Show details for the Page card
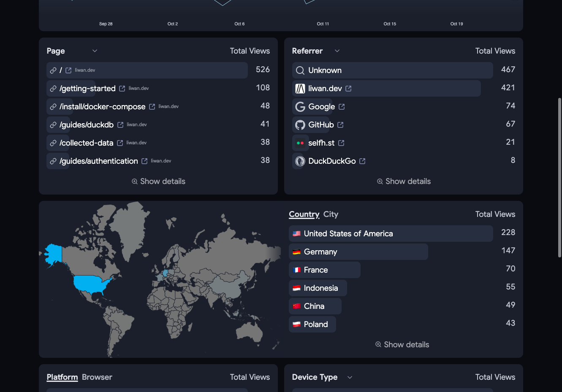 [x=158, y=181]
